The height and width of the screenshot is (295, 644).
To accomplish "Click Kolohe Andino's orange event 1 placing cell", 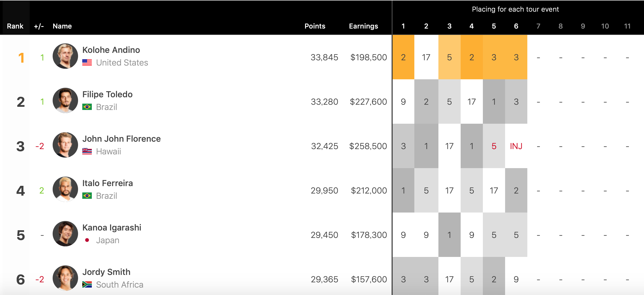I will pyautogui.click(x=403, y=57).
